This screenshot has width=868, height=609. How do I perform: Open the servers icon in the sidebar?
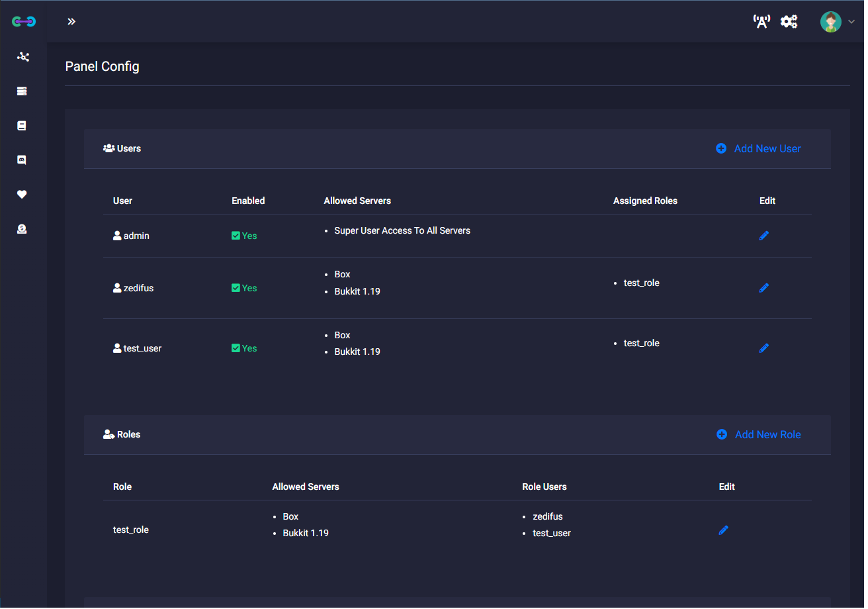point(22,91)
